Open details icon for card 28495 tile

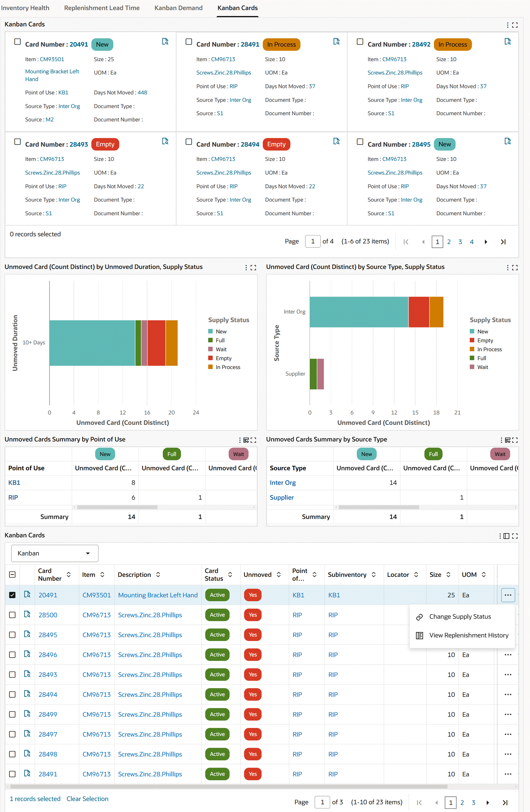508,141
